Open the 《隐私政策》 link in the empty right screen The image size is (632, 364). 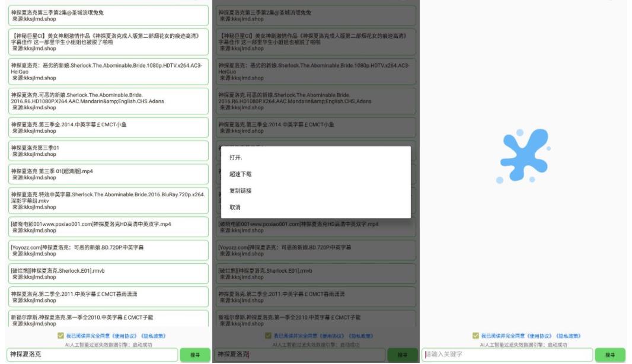[567, 336]
